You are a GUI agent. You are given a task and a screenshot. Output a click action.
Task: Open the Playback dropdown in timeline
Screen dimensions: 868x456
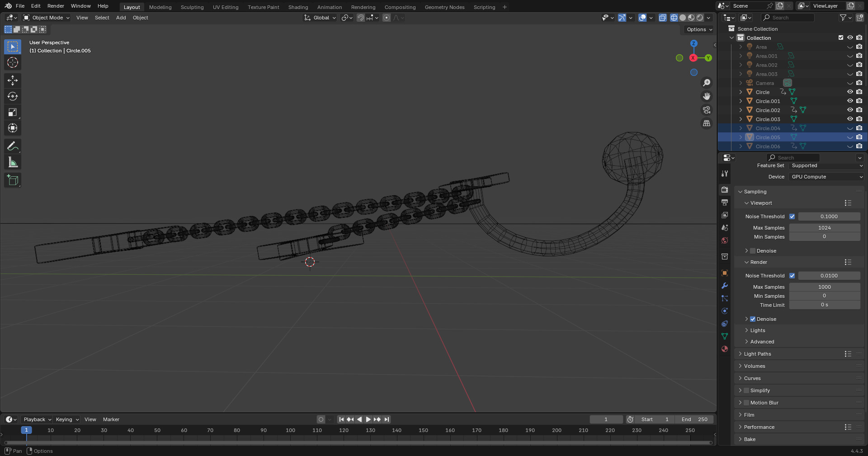(x=37, y=419)
